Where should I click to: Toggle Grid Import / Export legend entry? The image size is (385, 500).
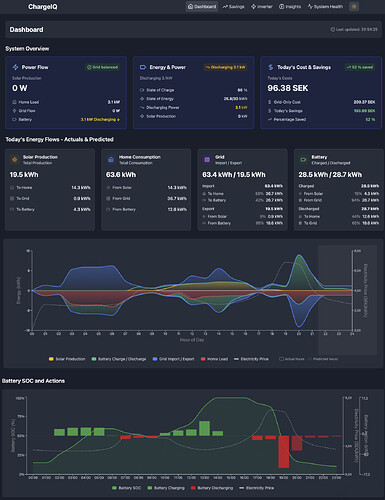(173, 359)
